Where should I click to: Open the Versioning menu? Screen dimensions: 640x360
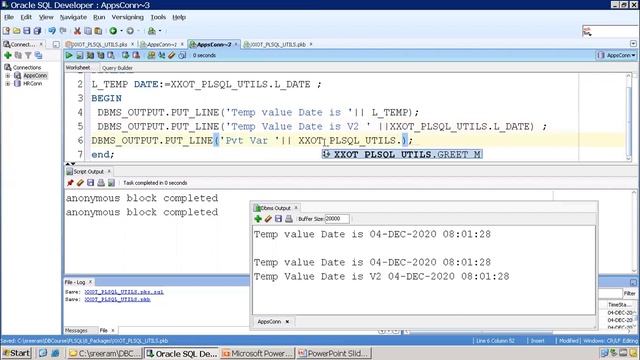click(127, 17)
